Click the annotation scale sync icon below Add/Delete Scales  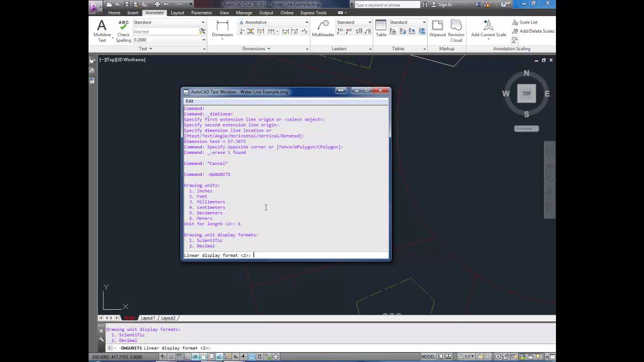click(x=515, y=39)
